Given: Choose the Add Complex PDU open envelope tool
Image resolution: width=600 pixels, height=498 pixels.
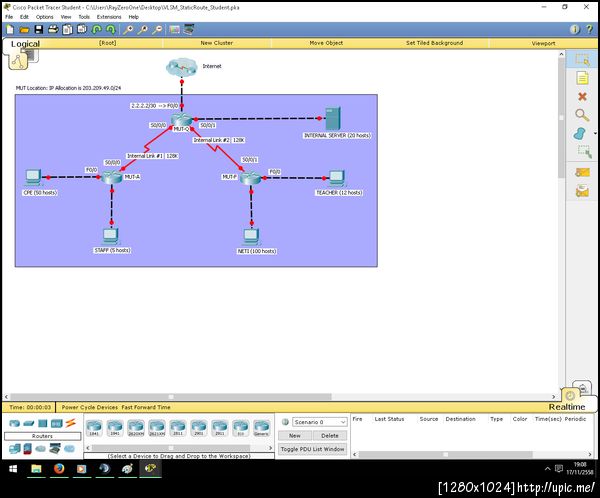Looking at the screenshot, I should pyautogui.click(x=582, y=190).
